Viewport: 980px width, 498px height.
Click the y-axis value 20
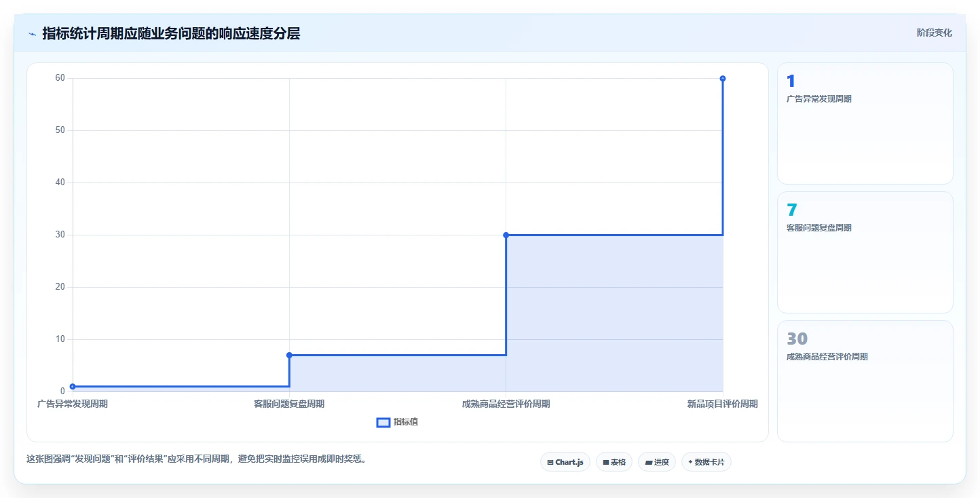(60, 287)
